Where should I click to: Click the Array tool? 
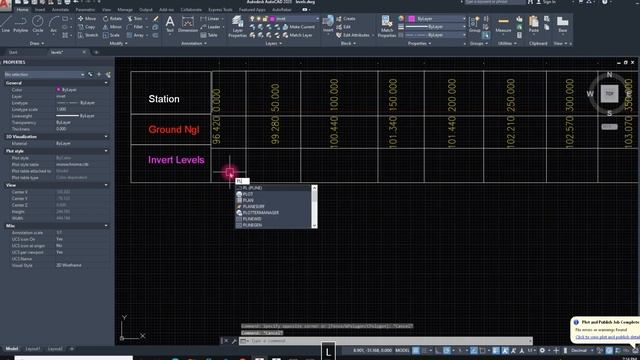point(136,35)
